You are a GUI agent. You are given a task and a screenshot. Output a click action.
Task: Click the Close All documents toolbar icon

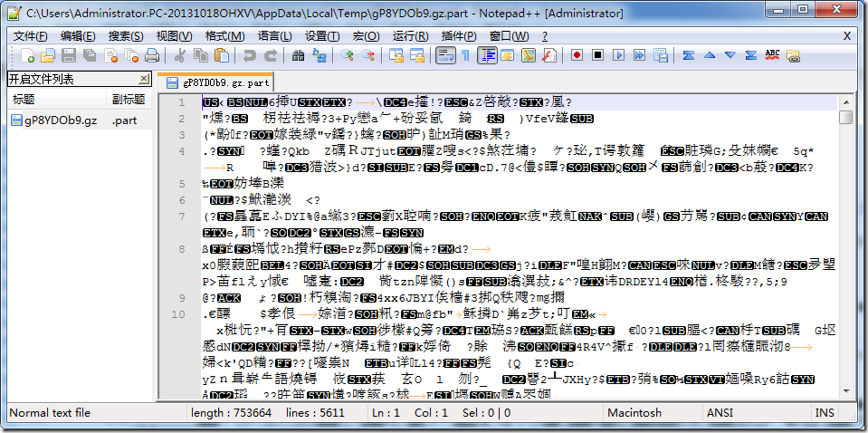pos(131,55)
